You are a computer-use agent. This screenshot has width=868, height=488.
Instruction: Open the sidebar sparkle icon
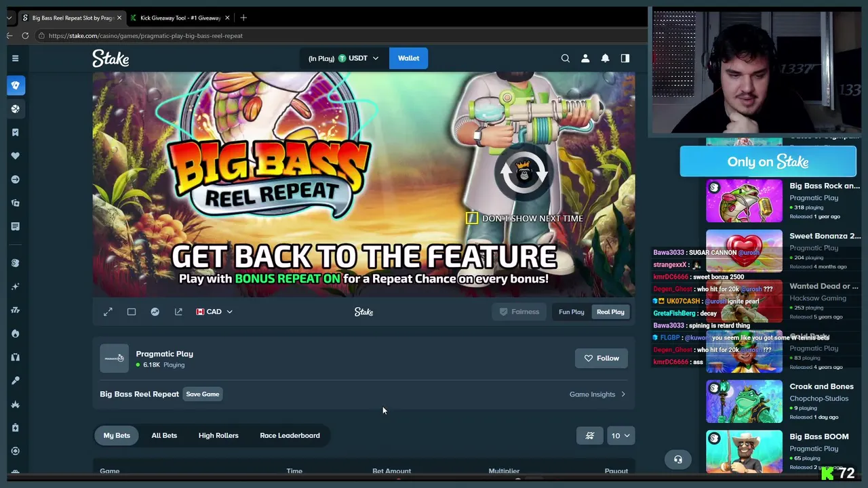[16, 287]
